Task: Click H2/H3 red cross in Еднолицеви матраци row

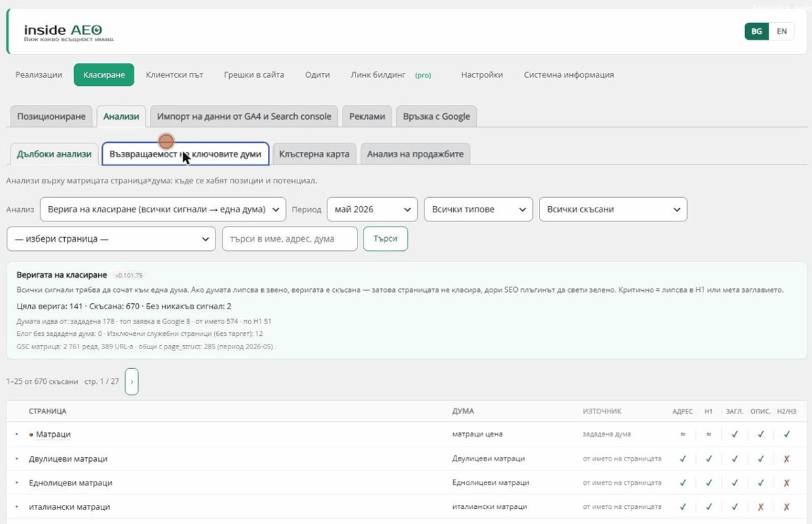Action: point(786,483)
